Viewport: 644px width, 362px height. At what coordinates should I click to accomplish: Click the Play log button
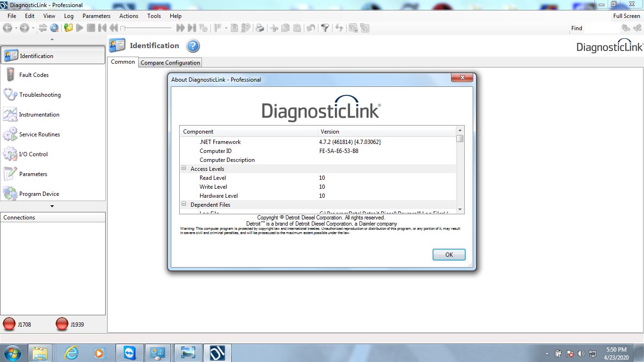coord(80,28)
